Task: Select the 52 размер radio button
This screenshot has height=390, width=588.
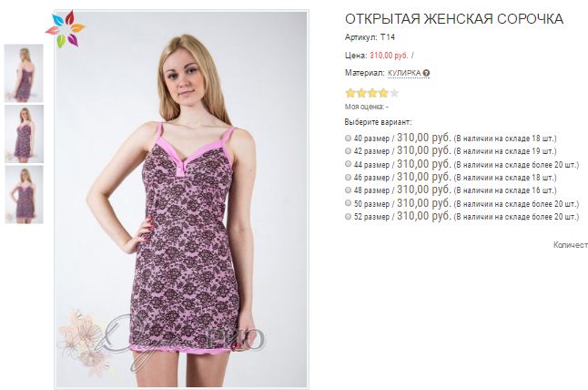Action: pos(349,218)
